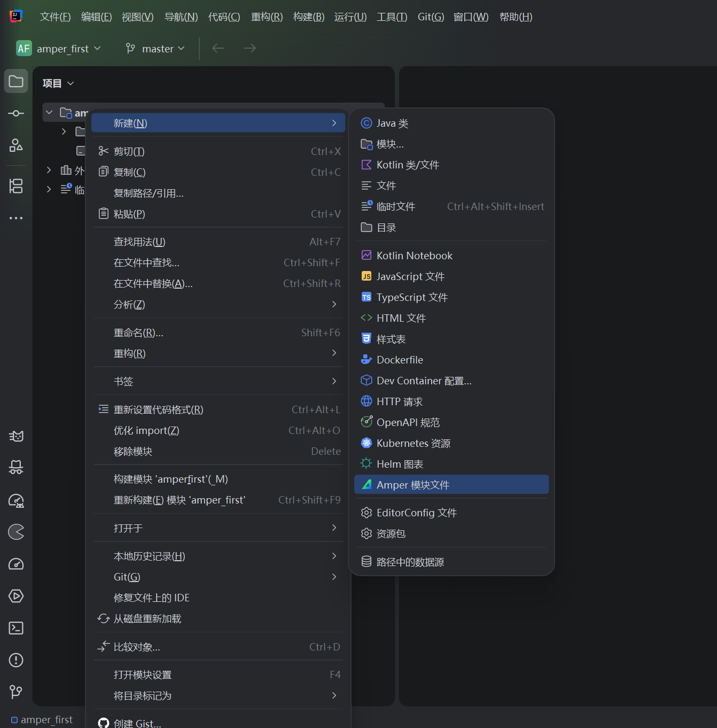Open the master branch dropdown
The height and width of the screenshot is (728, 717).
[x=155, y=49]
